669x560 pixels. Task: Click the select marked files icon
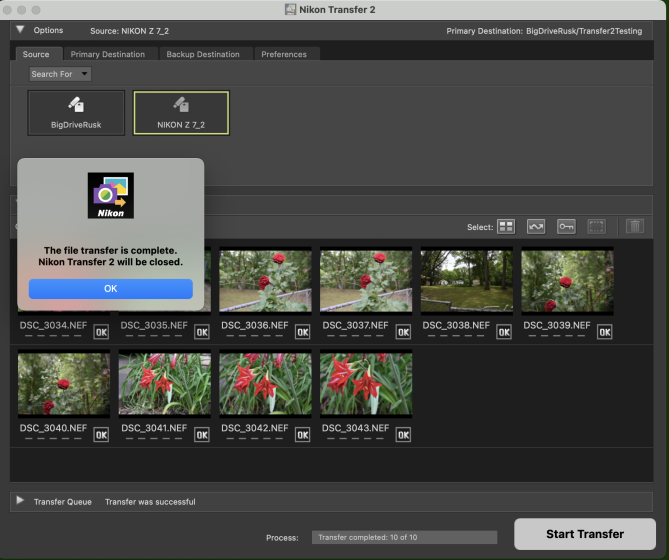pyautogui.click(x=536, y=227)
